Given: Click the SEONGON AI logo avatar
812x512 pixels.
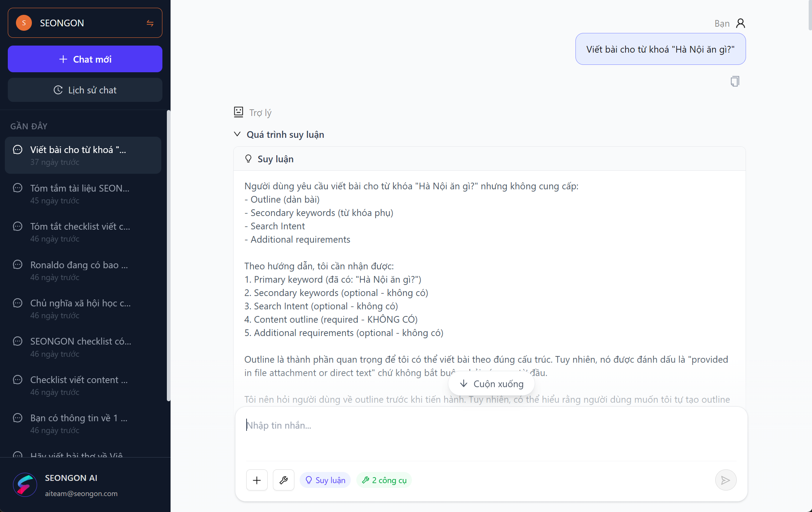Looking at the screenshot, I should 25,485.
